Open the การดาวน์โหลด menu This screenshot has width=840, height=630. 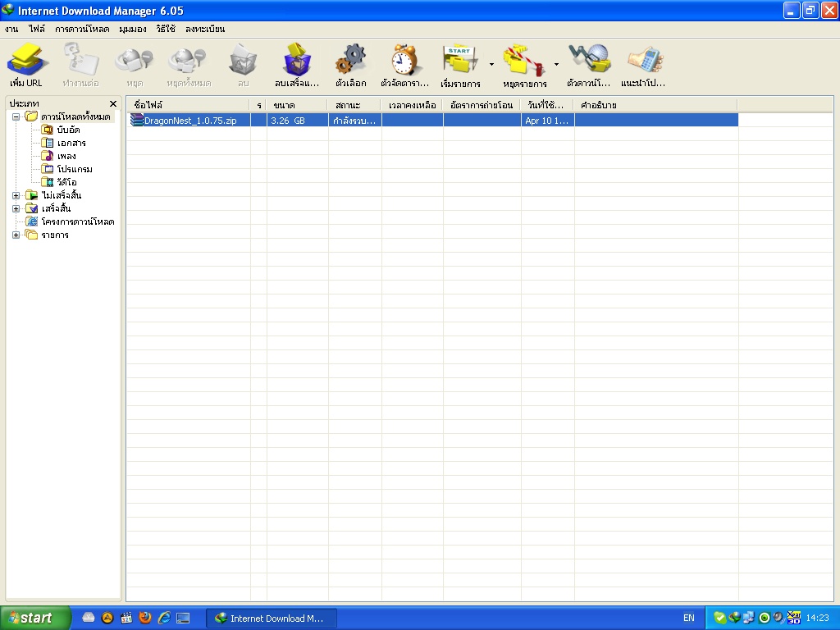tap(82, 29)
